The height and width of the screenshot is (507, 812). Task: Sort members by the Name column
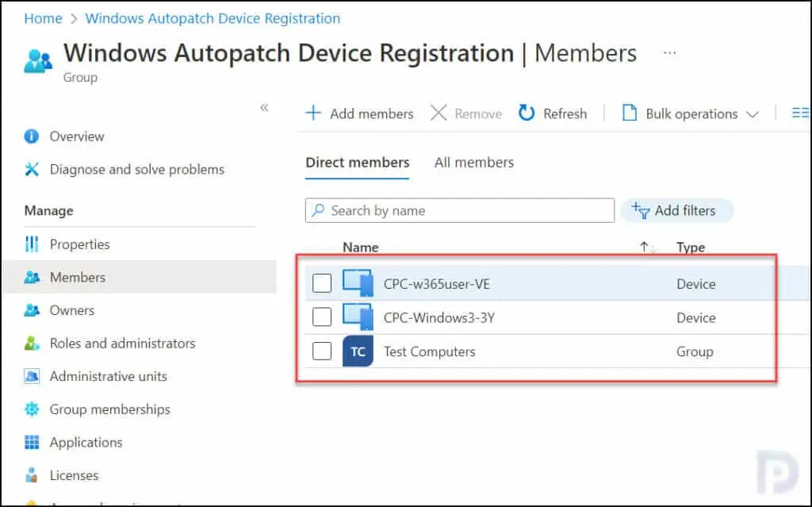tap(361, 248)
